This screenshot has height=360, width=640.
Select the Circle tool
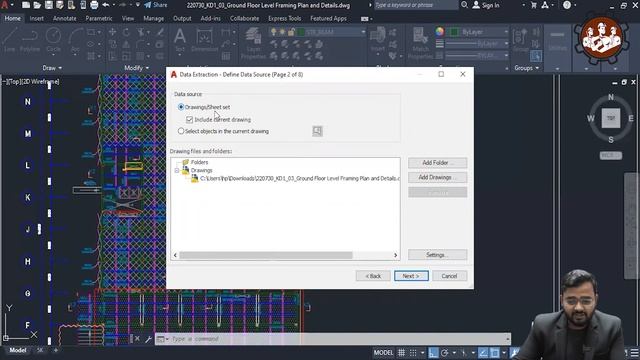point(53,40)
